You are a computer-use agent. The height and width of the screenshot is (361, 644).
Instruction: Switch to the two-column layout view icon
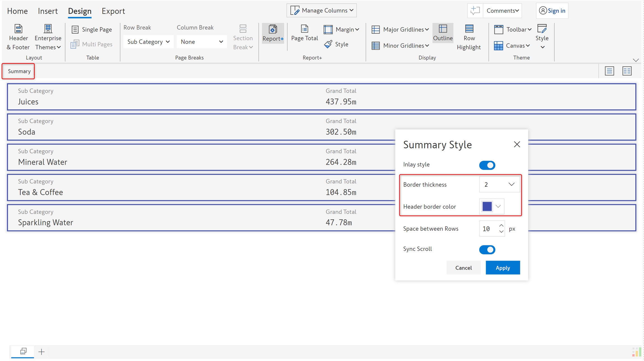(x=627, y=71)
